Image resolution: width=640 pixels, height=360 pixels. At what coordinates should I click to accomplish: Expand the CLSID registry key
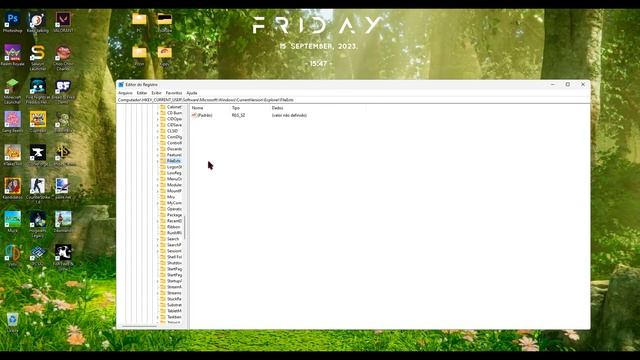[x=158, y=131]
